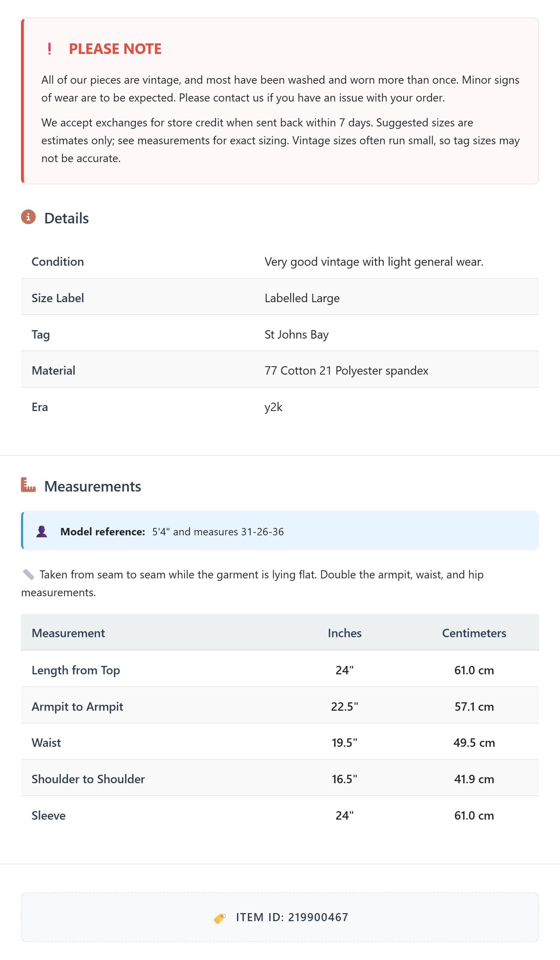Click the small measuring tape icon
This screenshot has height=960, width=560.
click(x=29, y=575)
